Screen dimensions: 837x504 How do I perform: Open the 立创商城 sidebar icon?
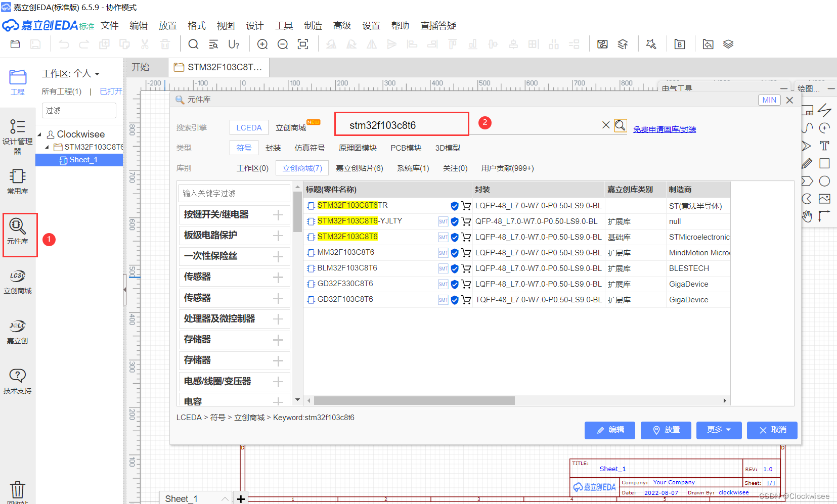click(x=18, y=282)
